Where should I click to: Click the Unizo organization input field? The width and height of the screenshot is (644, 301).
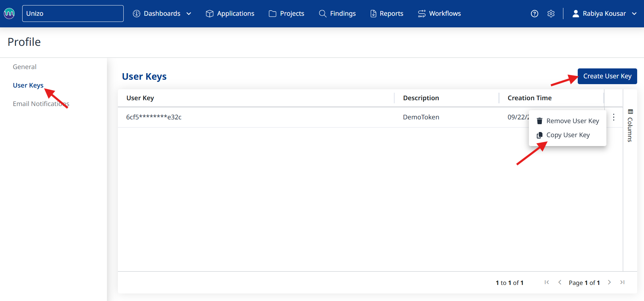(73, 14)
